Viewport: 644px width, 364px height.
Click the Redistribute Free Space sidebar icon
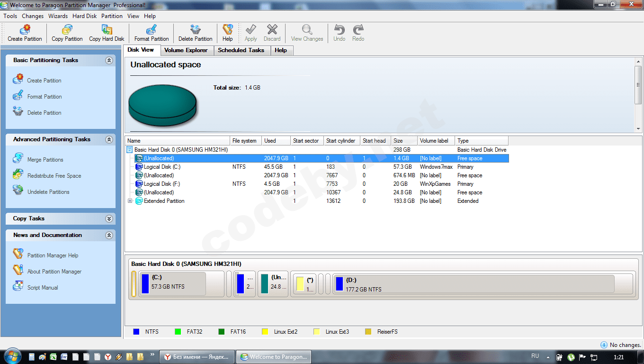point(18,174)
